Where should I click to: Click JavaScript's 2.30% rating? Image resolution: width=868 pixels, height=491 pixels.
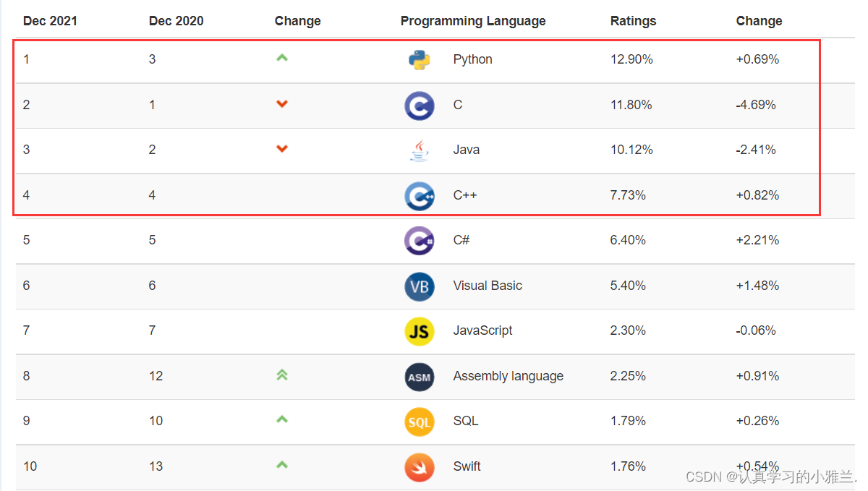629,330
